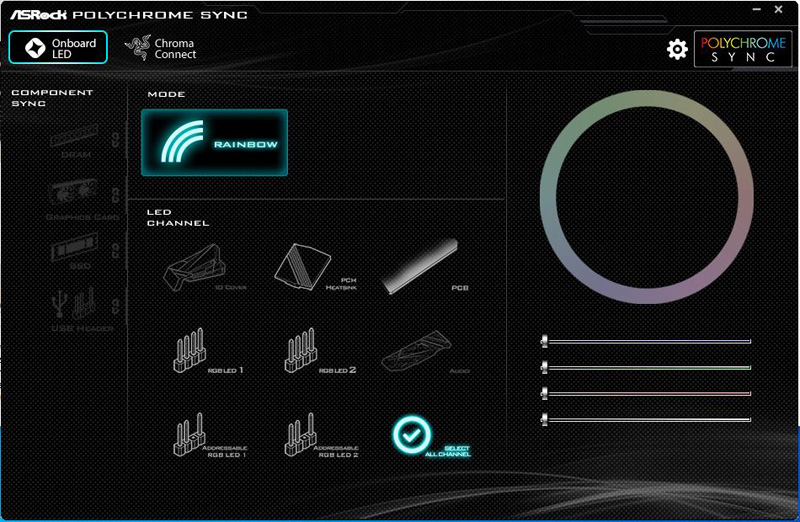Click the DRAM component sync icon
The image size is (800, 522).
pyautogui.click(x=74, y=136)
